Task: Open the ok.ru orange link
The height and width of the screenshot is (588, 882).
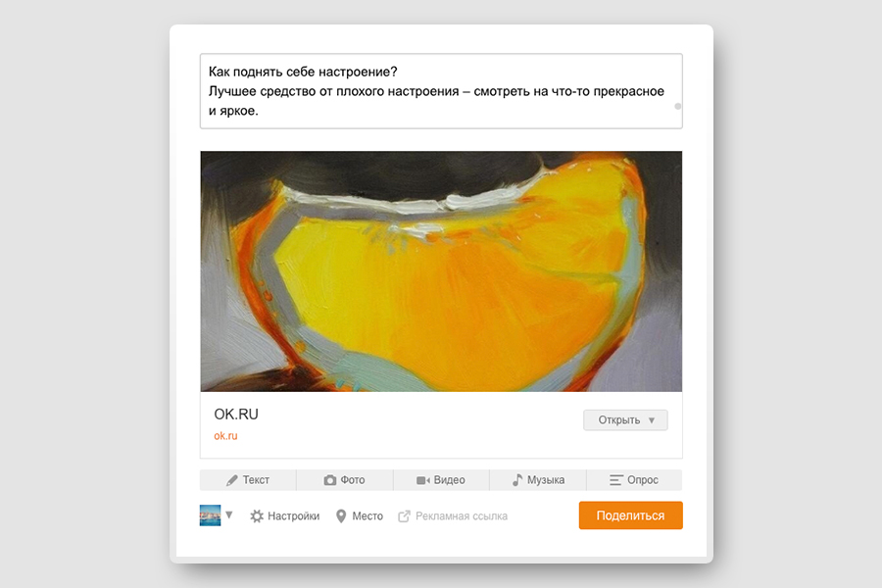Action: coord(225,435)
